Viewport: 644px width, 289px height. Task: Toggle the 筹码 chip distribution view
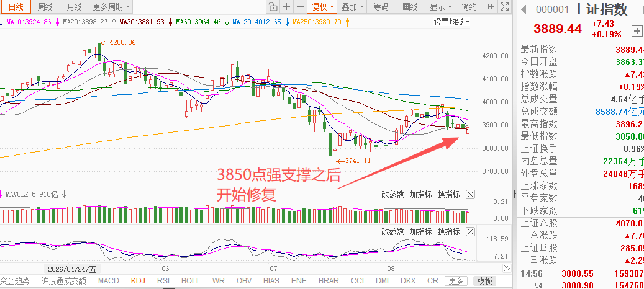coord(381,7)
